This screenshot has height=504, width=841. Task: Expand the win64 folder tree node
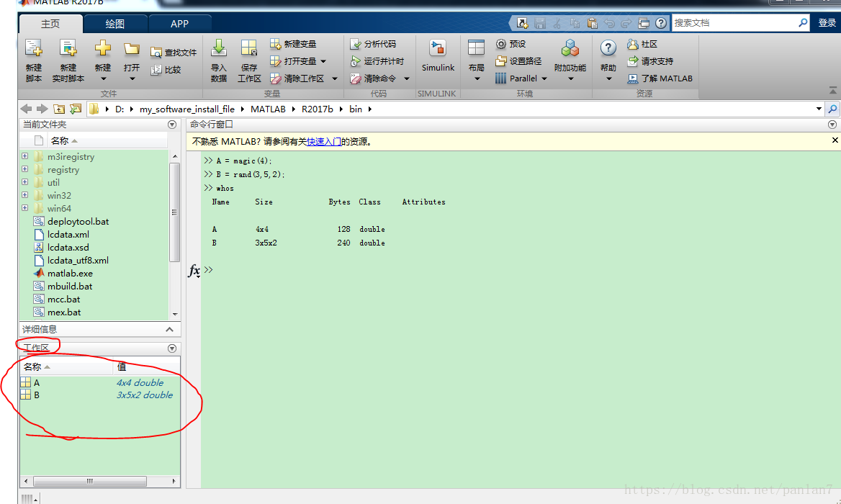(24, 208)
